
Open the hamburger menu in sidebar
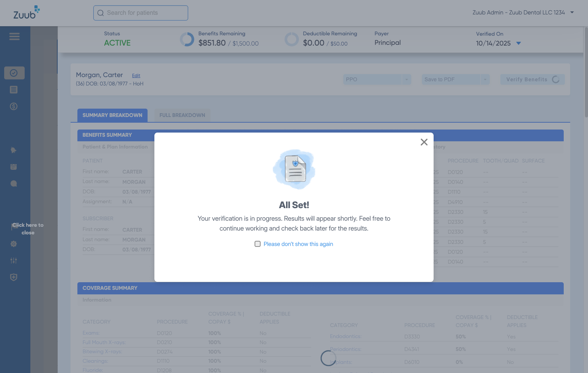coord(14,36)
